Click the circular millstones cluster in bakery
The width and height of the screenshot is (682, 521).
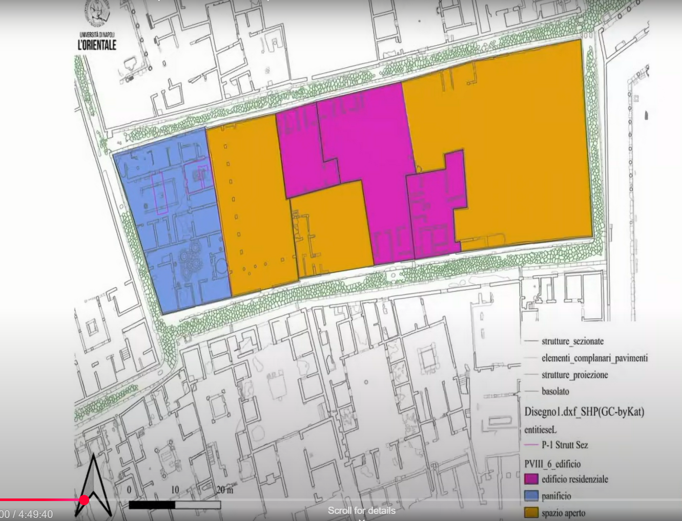point(191,260)
